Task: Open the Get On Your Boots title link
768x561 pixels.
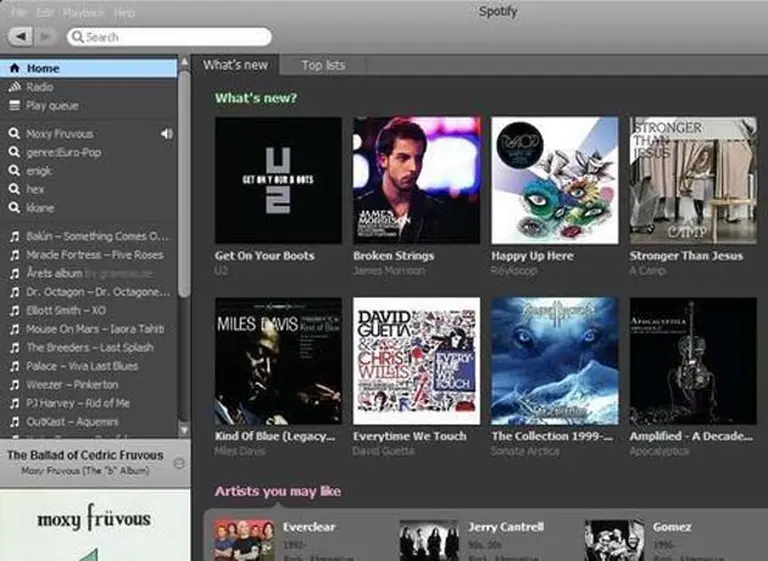Action: point(264,256)
